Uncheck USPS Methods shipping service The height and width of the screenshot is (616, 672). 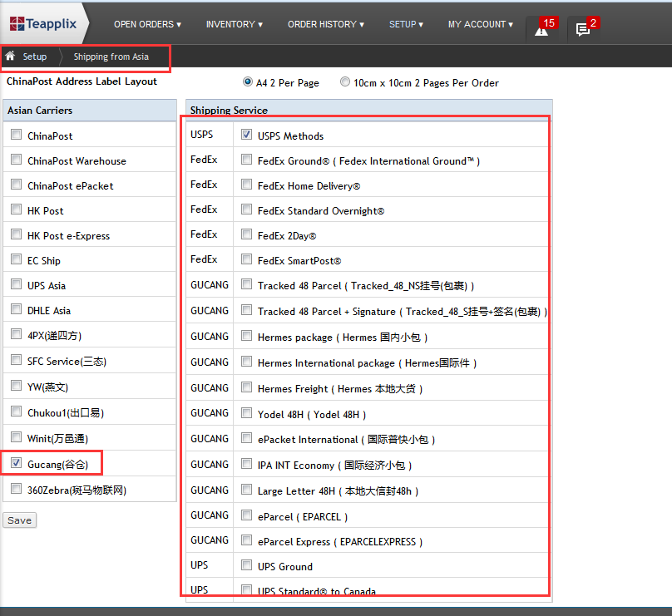coord(246,135)
